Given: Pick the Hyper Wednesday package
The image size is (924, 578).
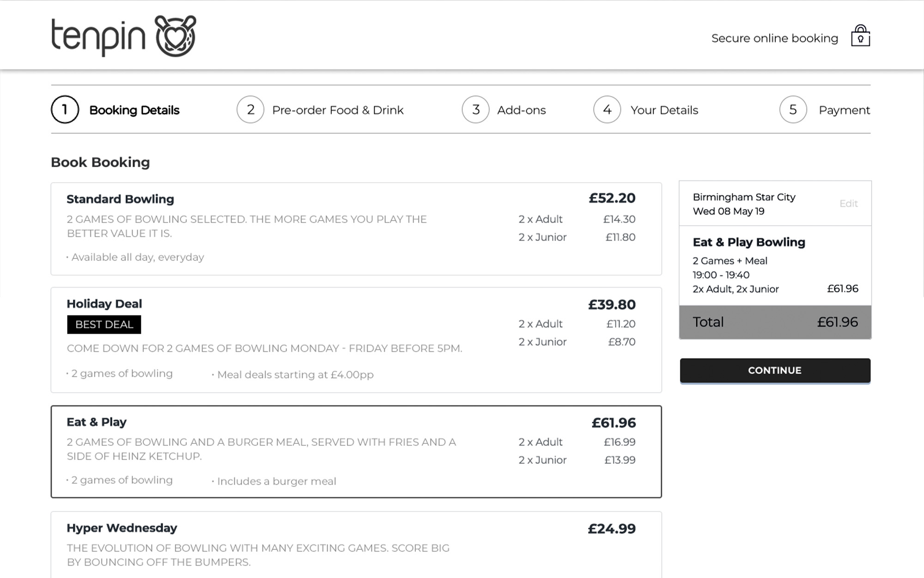Looking at the screenshot, I should [x=356, y=545].
